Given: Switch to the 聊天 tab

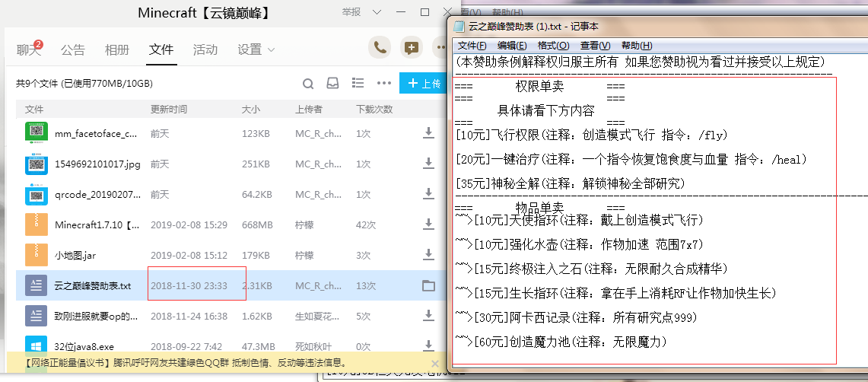Looking at the screenshot, I should point(28,50).
